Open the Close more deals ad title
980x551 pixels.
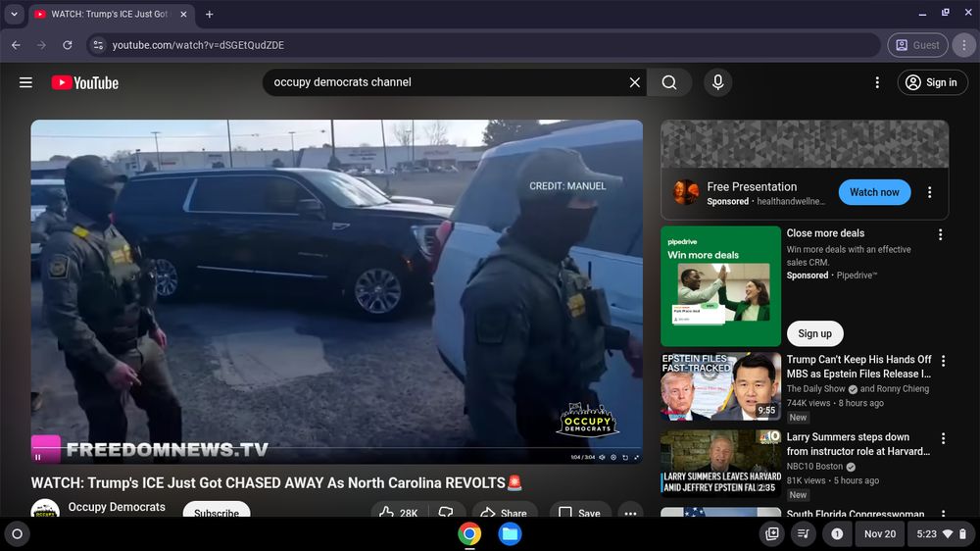[x=825, y=232]
